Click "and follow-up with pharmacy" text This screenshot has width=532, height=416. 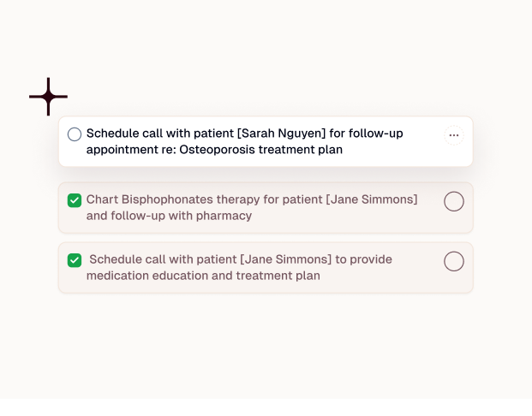click(x=170, y=216)
